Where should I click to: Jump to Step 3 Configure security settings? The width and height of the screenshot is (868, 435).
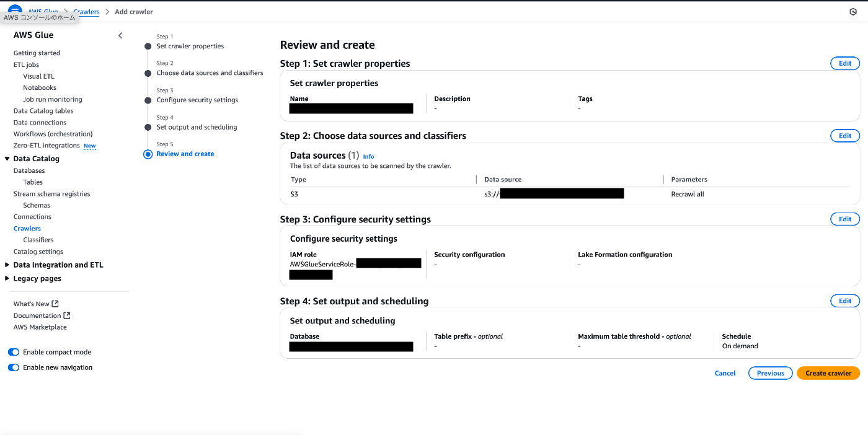197,100
